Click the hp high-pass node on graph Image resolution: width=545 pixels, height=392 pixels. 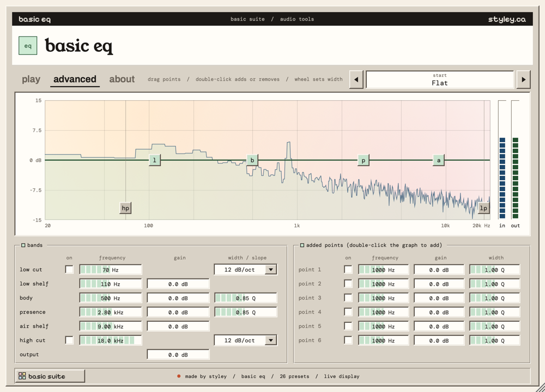click(x=125, y=208)
